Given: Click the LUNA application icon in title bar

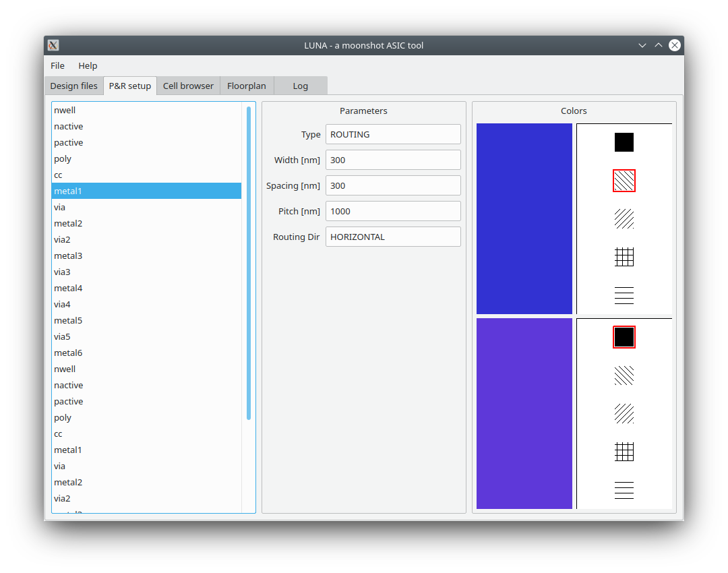Looking at the screenshot, I should point(53,45).
